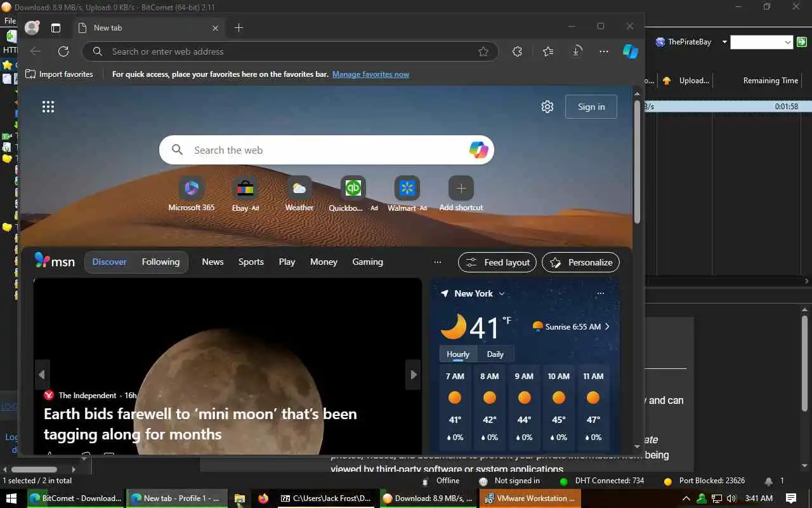Open BitComet notifications bell in status bar

coord(769,481)
